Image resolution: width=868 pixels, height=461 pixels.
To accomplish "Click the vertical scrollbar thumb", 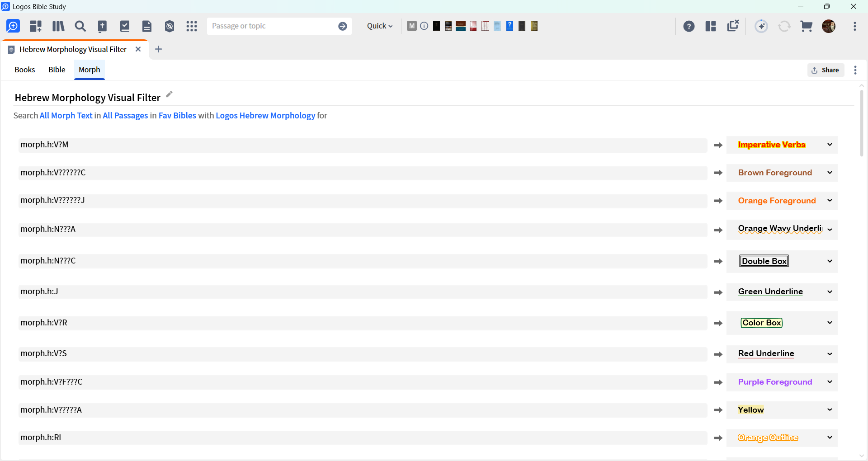I will tap(862, 123).
